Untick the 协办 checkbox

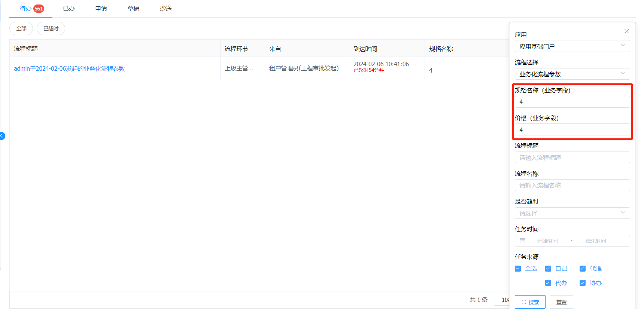(x=583, y=283)
